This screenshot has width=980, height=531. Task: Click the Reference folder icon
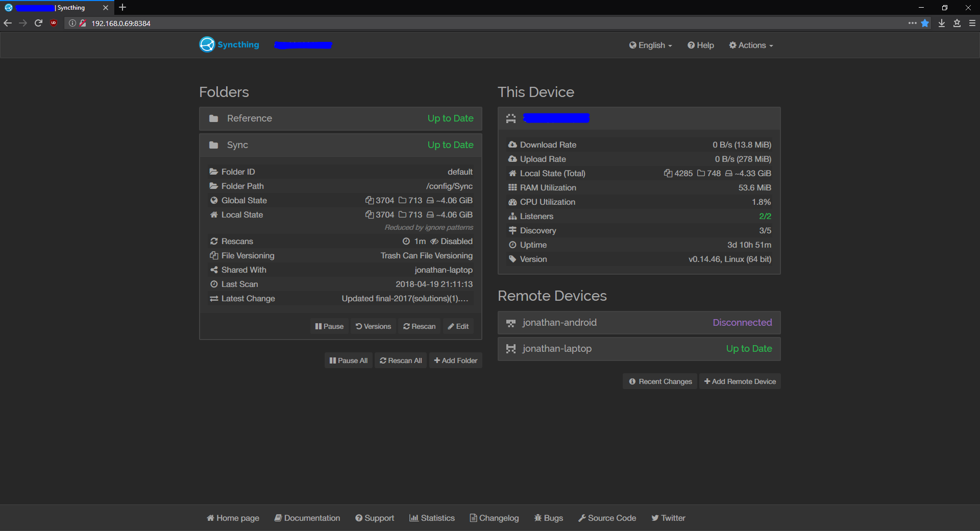(x=214, y=118)
